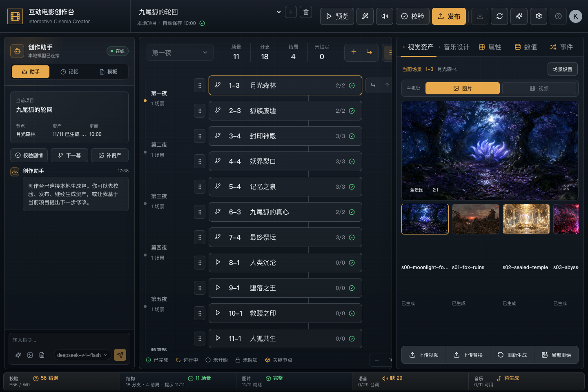This screenshot has height=392, width=588.
Task: Click the film reel app logo
Action: point(15,16)
